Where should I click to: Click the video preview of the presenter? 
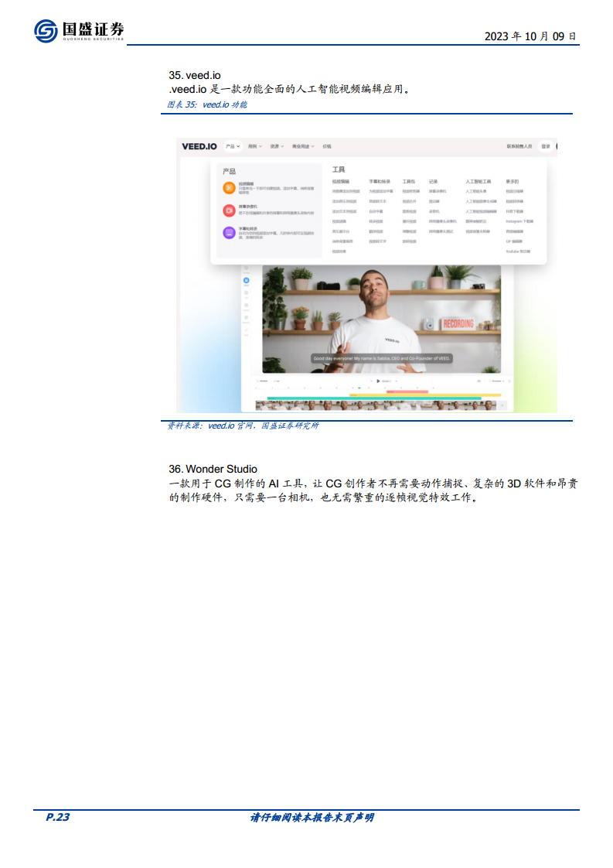pos(381,319)
